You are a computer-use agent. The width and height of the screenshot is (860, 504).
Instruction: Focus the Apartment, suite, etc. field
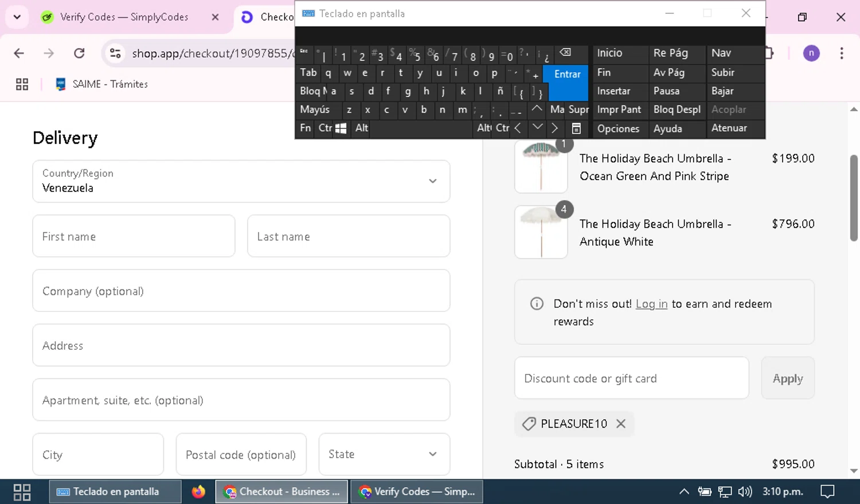pos(241,400)
